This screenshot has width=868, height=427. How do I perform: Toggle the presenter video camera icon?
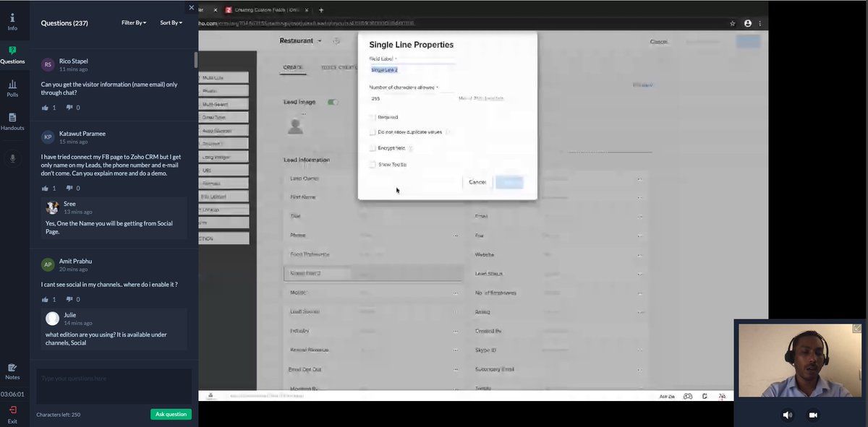coord(813,415)
